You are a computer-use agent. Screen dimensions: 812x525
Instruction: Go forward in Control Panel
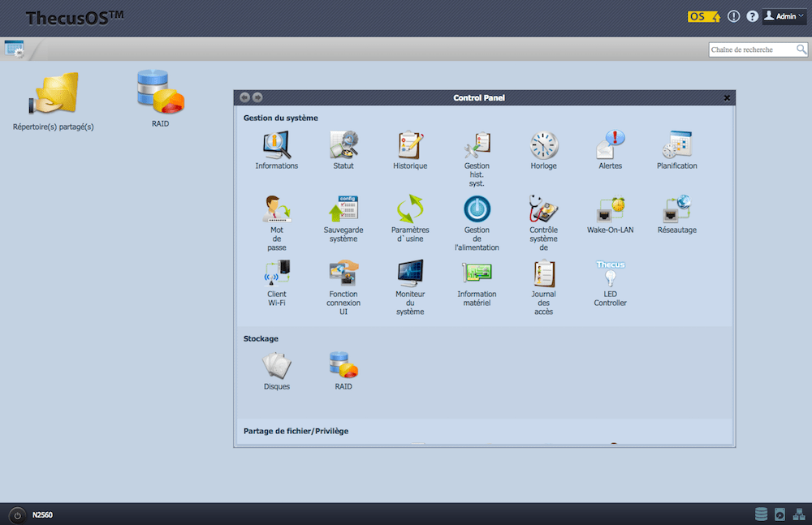click(257, 97)
